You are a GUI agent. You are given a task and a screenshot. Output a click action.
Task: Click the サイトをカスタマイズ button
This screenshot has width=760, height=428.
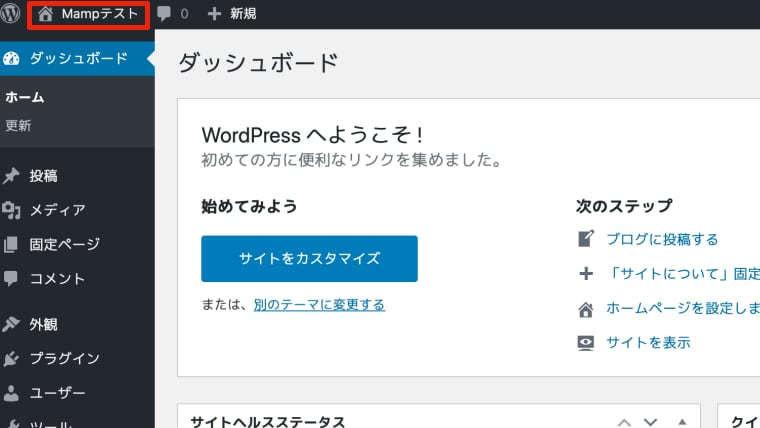tap(309, 258)
